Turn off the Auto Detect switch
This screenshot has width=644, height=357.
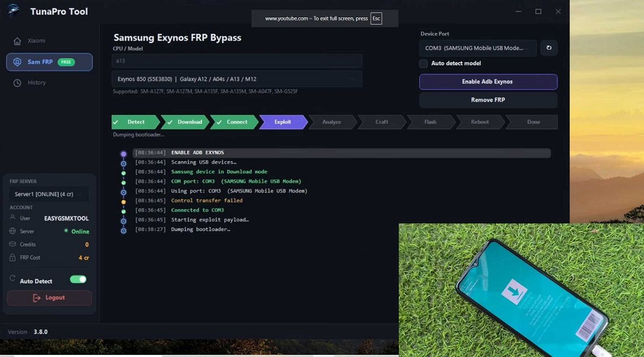click(x=78, y=279)
